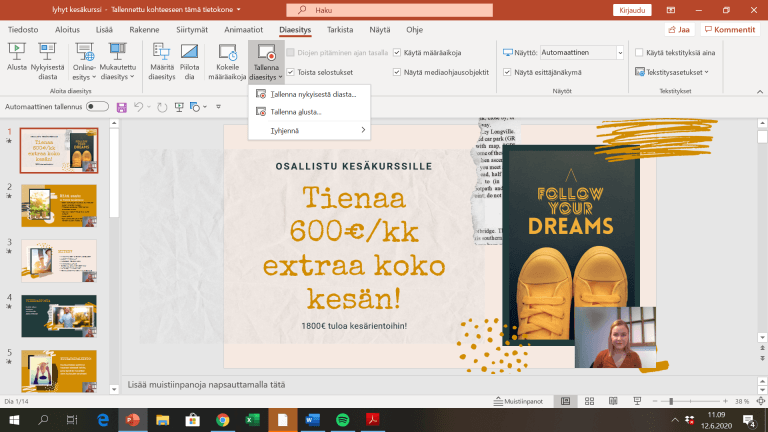768x432 pixels.
Task: Uncheck Käytä määräaikoja checkbox
Action: pos(398,52)
